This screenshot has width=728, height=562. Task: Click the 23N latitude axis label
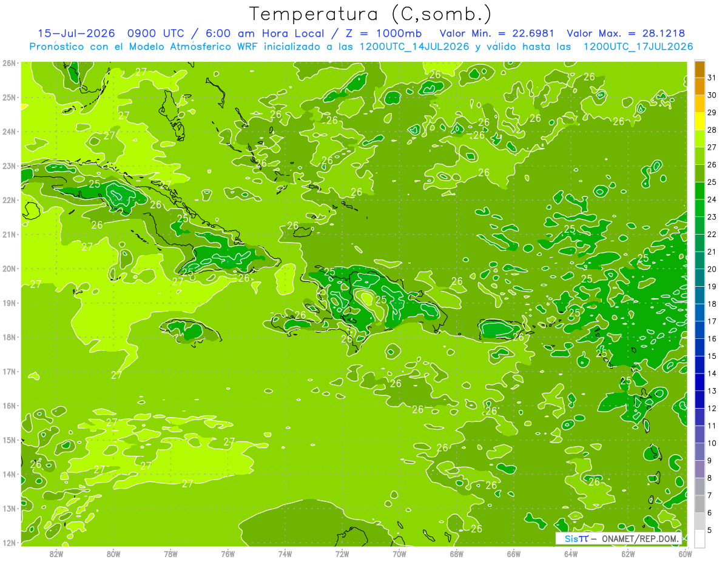(x=8, y=166)
